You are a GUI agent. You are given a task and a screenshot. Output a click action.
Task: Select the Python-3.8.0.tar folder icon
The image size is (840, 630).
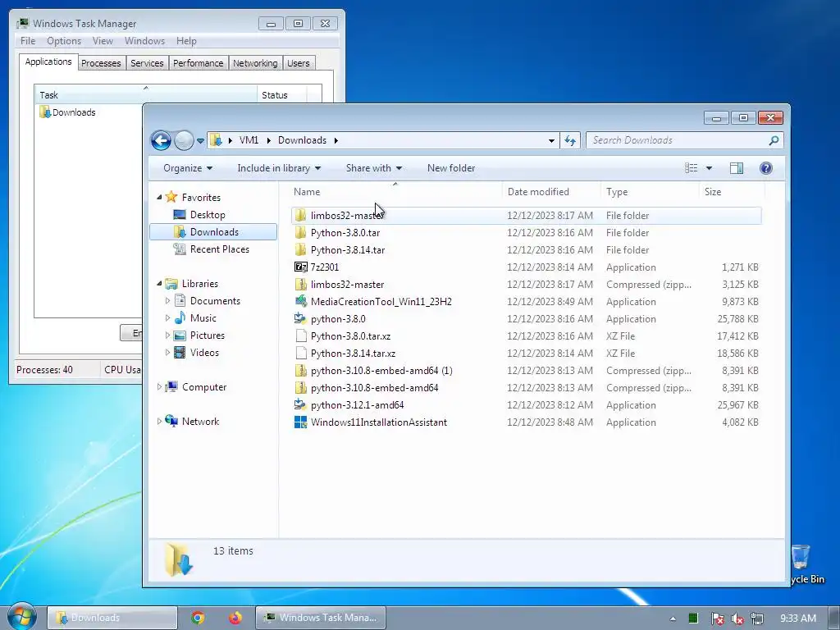[x=300, y=232]
